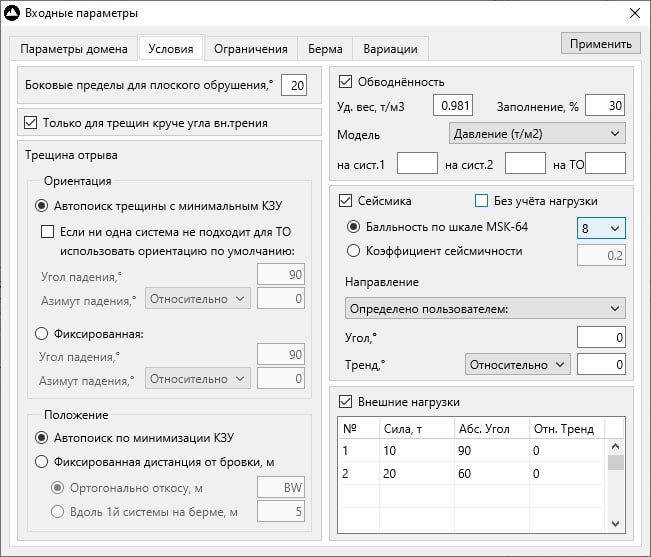651x557 pixels.
Task: Close the Входные параметры dialog
Action: 635,13
